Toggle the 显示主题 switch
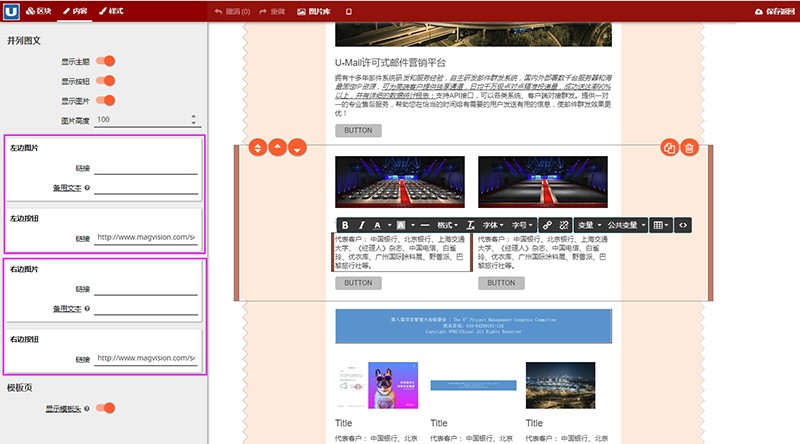 pos(105,61)
